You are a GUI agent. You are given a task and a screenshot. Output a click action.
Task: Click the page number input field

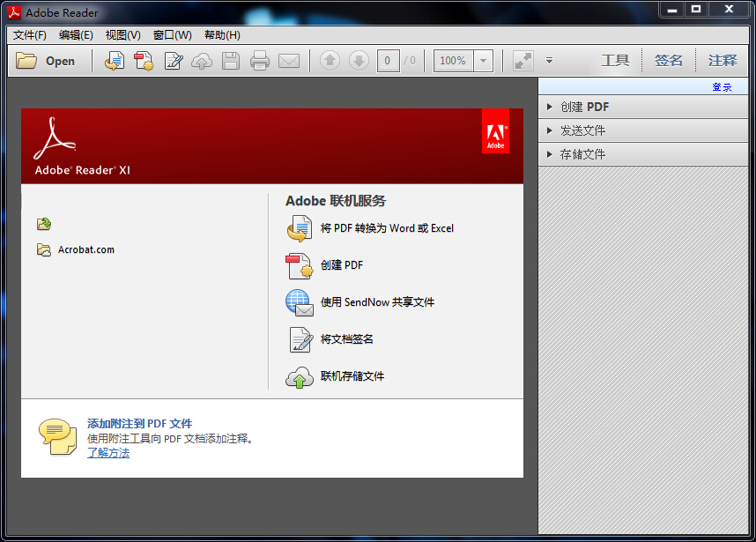tap(388, 61)
